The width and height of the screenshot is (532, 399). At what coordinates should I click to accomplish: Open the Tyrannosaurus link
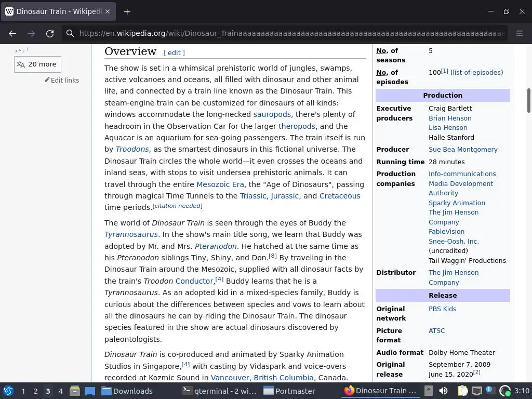click(x=131, y=234)
